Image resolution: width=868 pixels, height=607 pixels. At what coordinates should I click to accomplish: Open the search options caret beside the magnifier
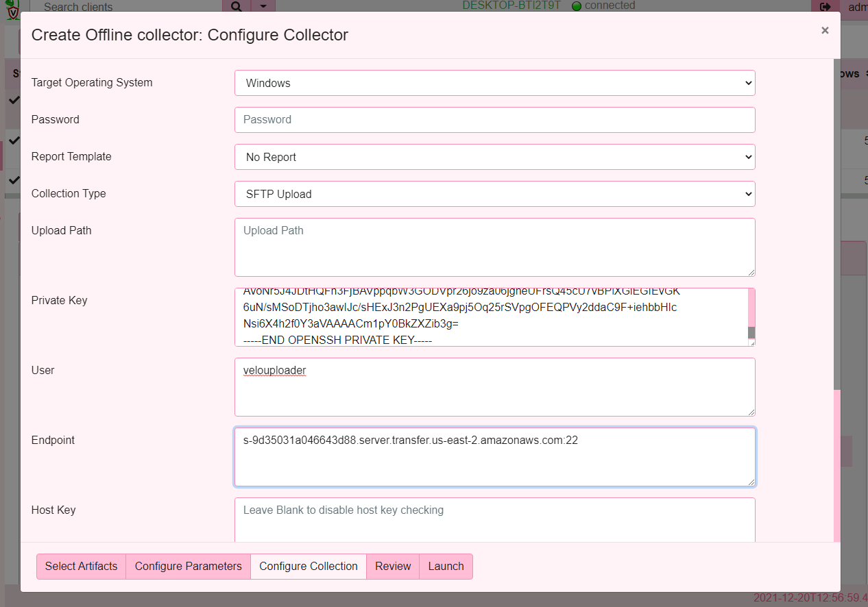(263, 7)
